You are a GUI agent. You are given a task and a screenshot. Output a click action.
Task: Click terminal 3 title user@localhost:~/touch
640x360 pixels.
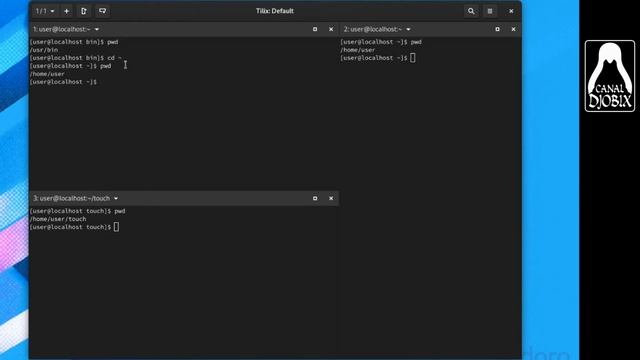tap(71, 198)
